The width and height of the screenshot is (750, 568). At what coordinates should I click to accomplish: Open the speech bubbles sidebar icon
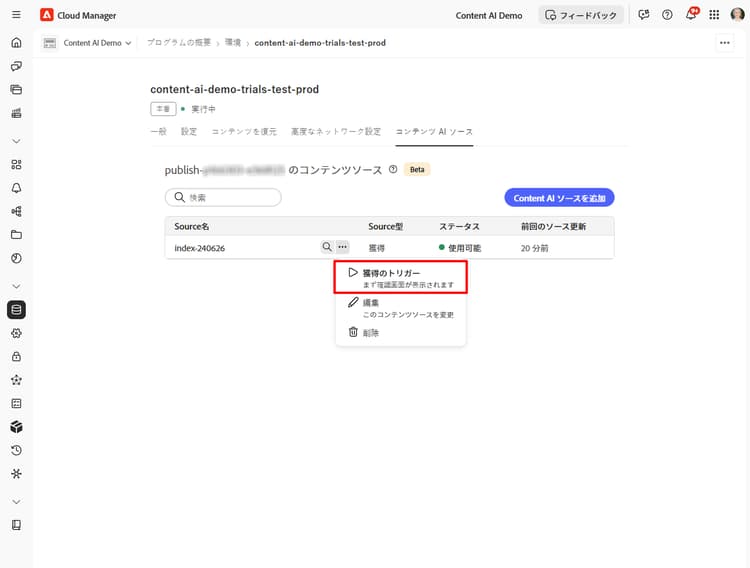16,66
